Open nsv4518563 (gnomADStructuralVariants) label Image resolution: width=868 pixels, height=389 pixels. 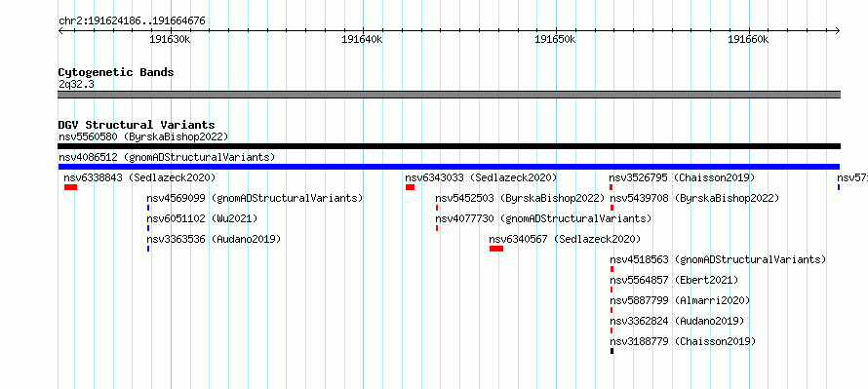pyautogui.click(x=718, y=259)
